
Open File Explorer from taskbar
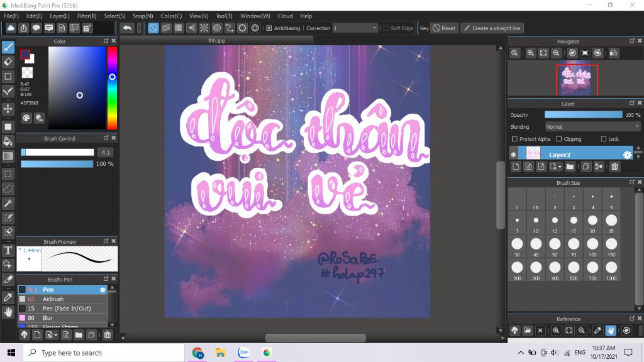point(221,353)
